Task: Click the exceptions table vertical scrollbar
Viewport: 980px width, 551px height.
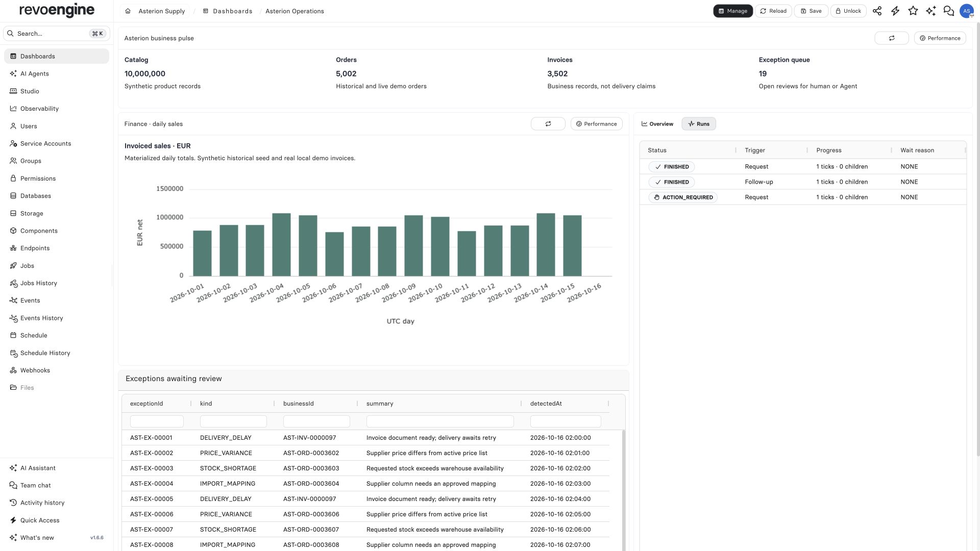Action: pos(623,490)
